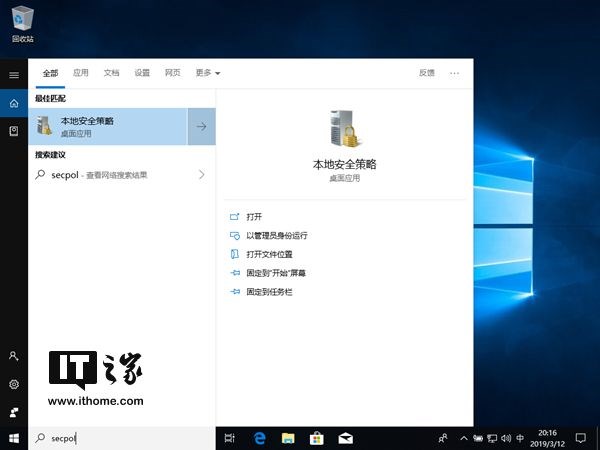
Task: Show hidden system tray icons
Action: click(463, 438)
